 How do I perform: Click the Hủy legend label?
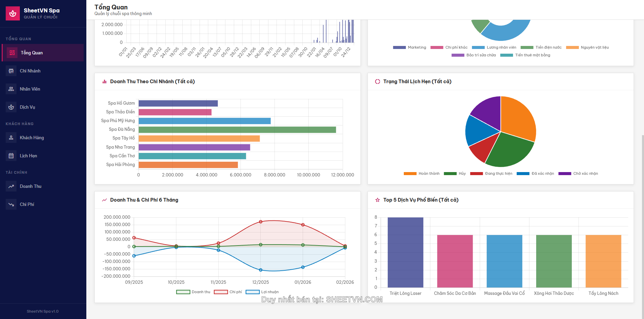pos(462,173)
